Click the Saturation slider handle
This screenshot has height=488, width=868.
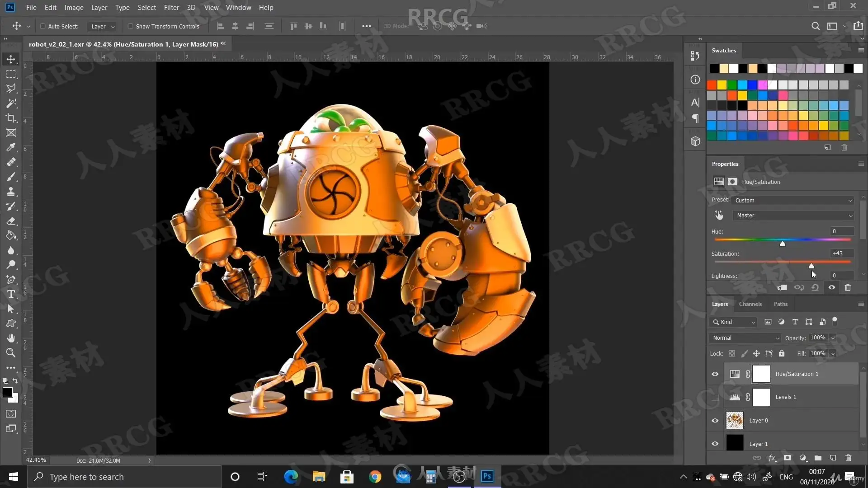click(x=811, y=266)
